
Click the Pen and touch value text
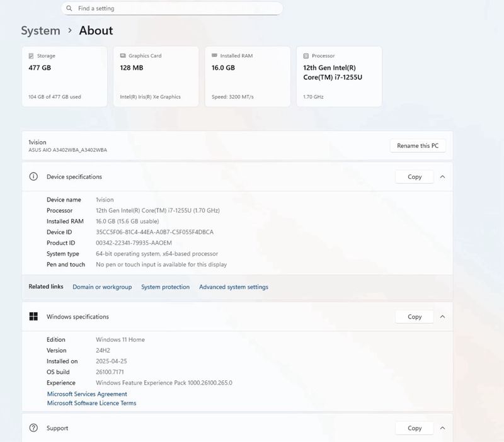161,264
